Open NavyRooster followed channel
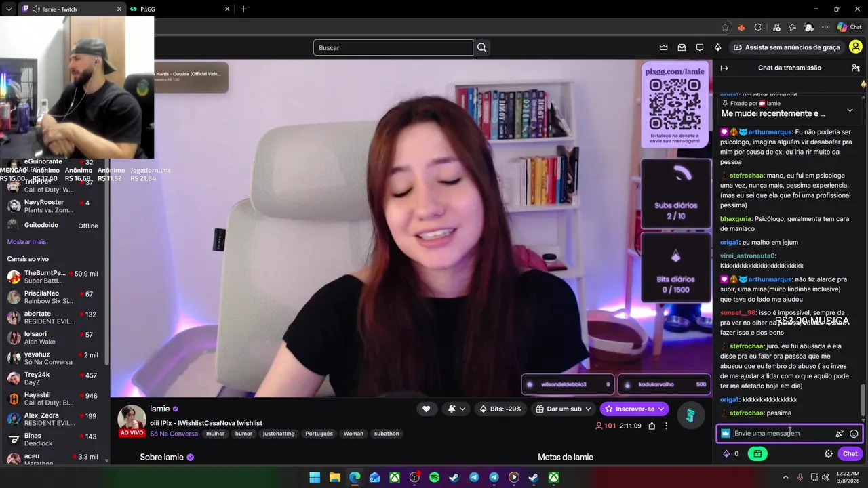 tap(53, 205)
